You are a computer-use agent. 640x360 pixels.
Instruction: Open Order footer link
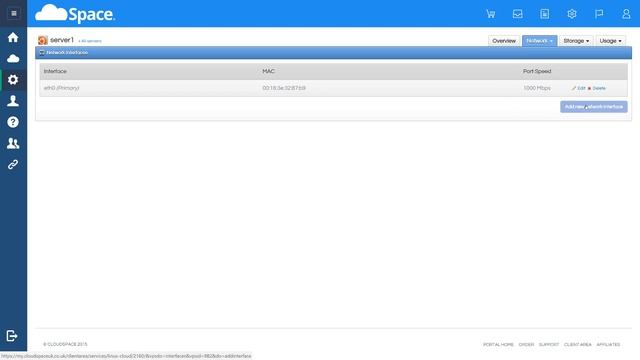click(x=526, y=344)
